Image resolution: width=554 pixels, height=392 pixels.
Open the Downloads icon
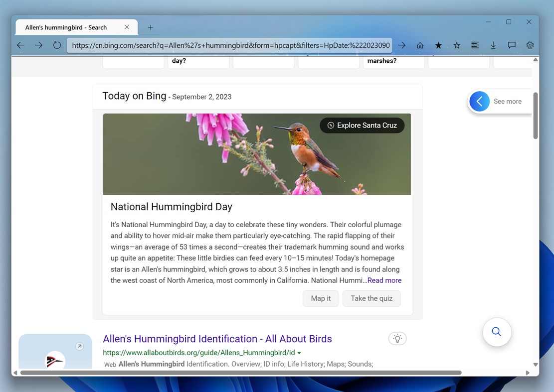coord(493,45)
